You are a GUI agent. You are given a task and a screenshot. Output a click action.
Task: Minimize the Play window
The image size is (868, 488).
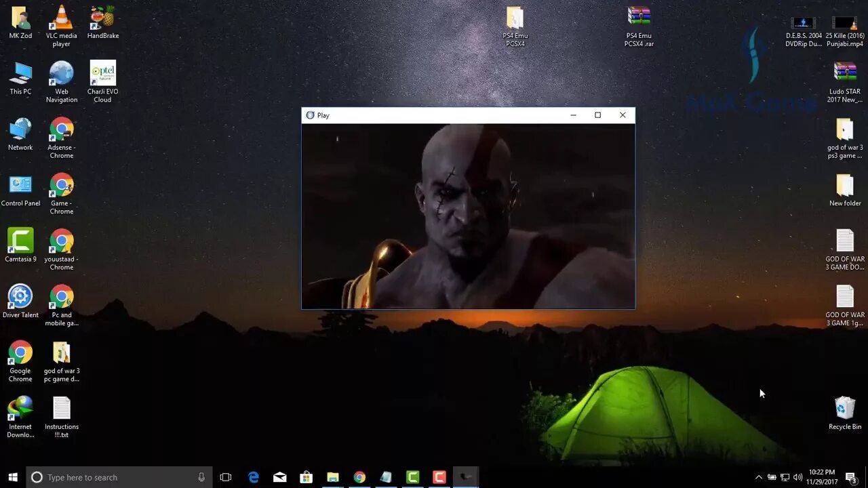coord(573,115)
